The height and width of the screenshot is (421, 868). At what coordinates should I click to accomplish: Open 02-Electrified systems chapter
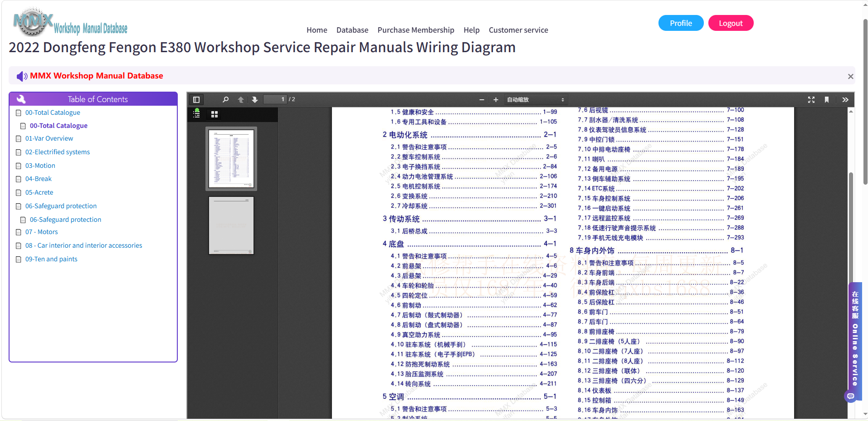pyautogui.click(x=58, y=152)
